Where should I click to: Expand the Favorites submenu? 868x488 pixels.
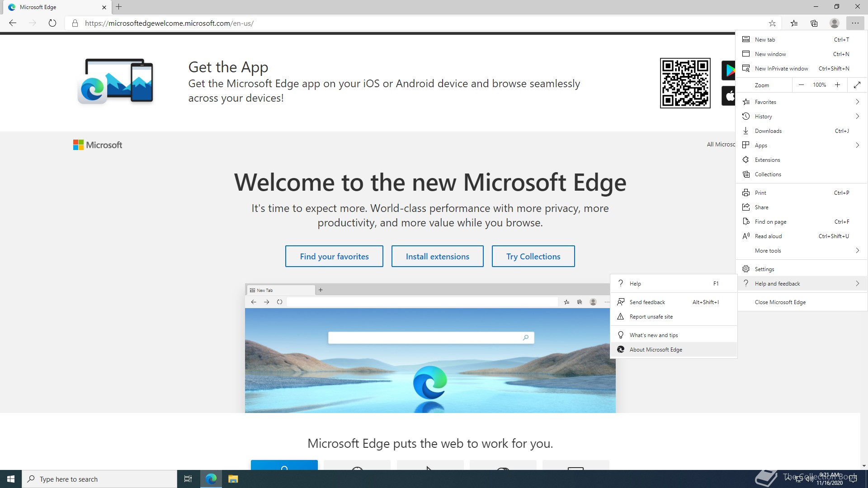[802, 102]
